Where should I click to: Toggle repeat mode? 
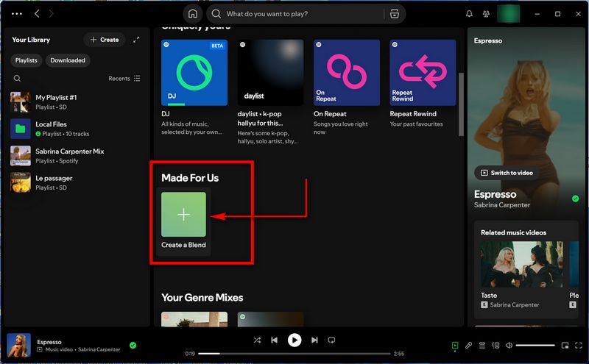tap(331, 340)
